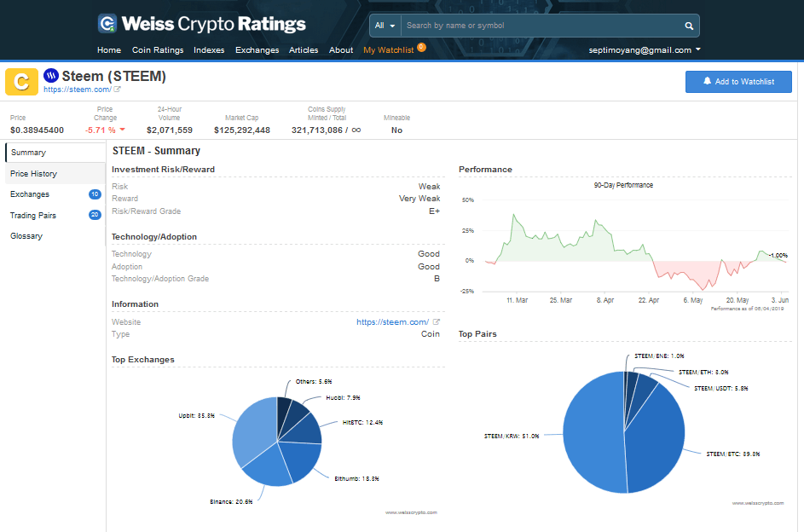Click the HitBTC: 12.4% pie label
The image size is (804, 532).
click(362, 422)
